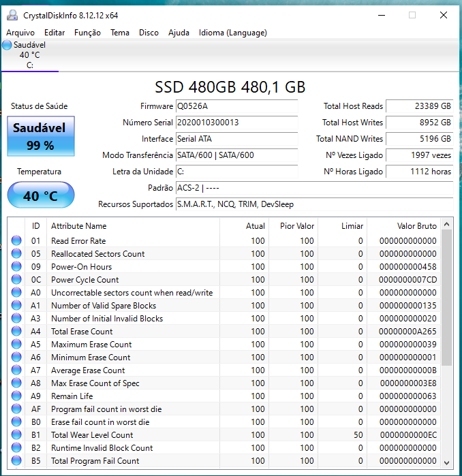Close the CrystalDiskInfo window
The height and width of the screenshot is (476, 462).
click(444, 15)
